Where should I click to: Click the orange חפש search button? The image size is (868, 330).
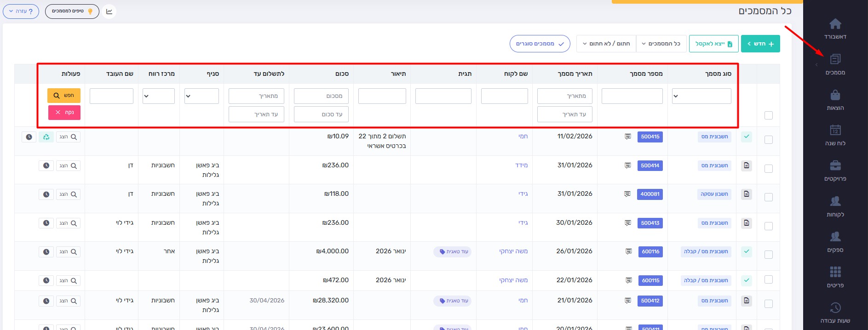pyautogui.click(x=64, y=96)
